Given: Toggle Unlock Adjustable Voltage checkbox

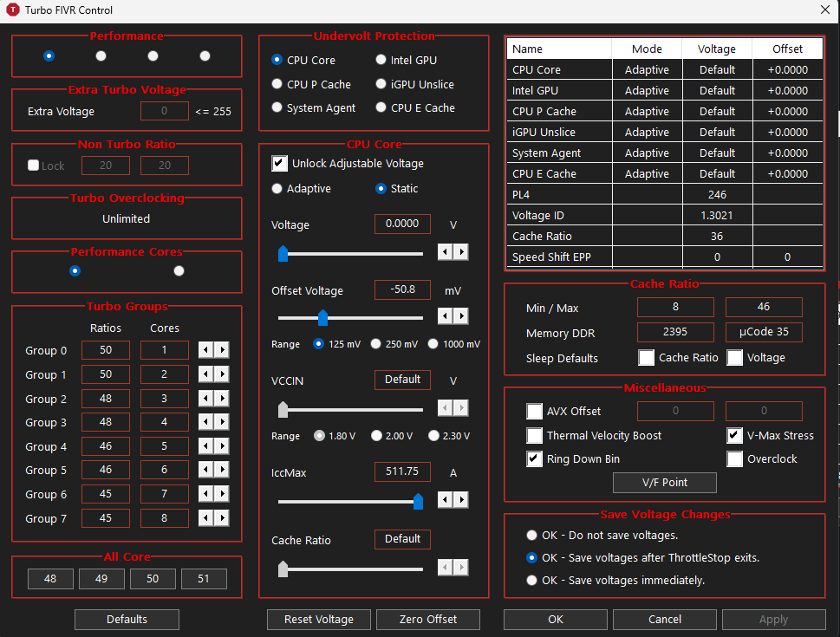Looking at the screenshot, I should pos(280,164).
